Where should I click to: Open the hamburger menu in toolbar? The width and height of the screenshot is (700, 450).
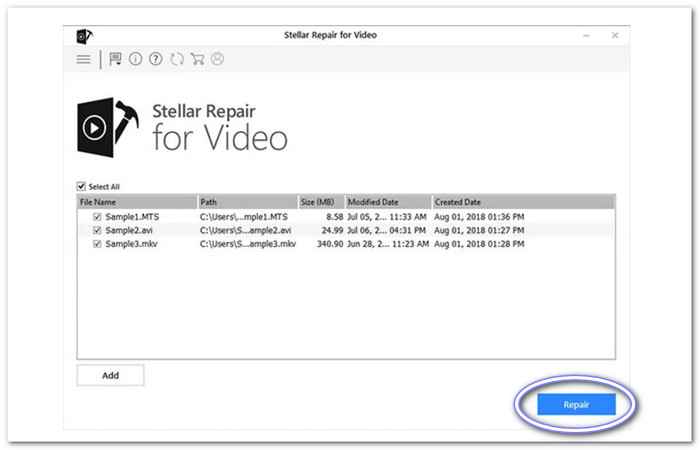tap(83, 59)
